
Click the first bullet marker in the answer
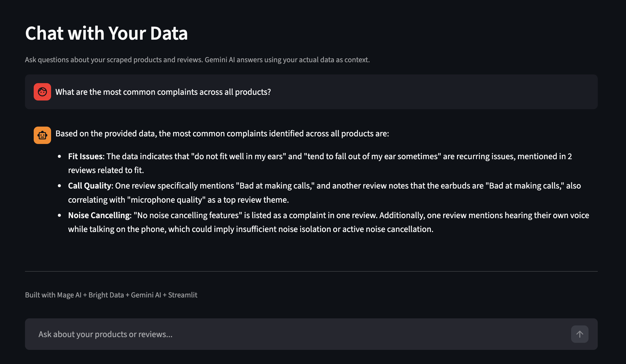tap(60, 156)
